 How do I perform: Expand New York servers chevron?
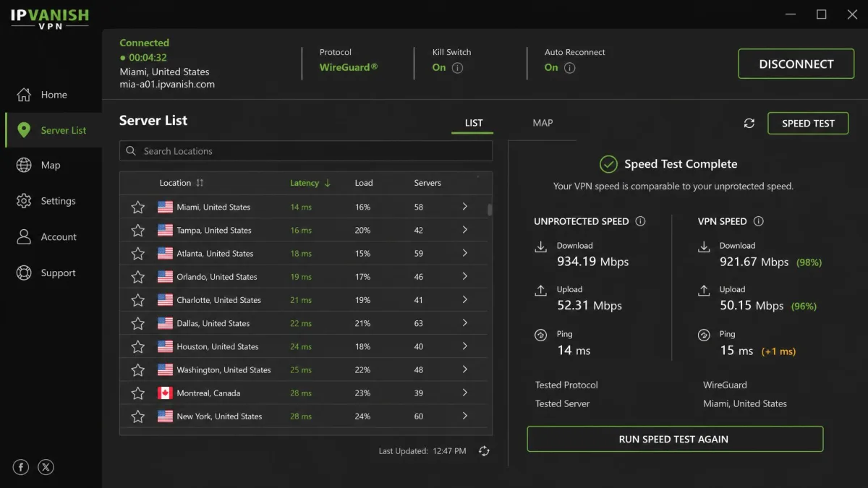(464, 416)
